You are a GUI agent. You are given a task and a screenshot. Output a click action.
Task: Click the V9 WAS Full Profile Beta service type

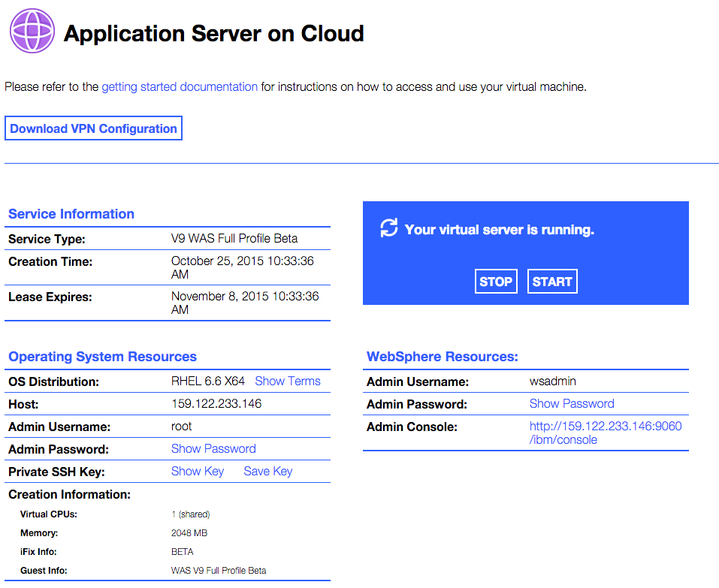click(x=234, y=238)
